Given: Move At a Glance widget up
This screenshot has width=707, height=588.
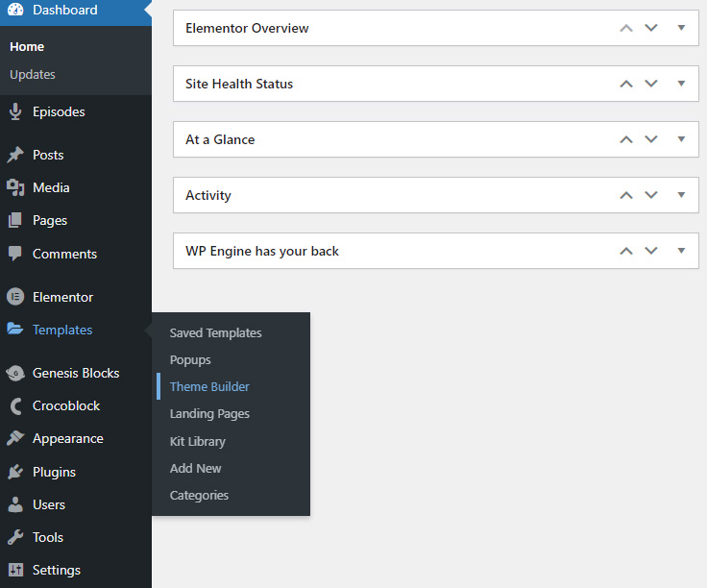Looking at the screenshot, I should click(626, 139).
